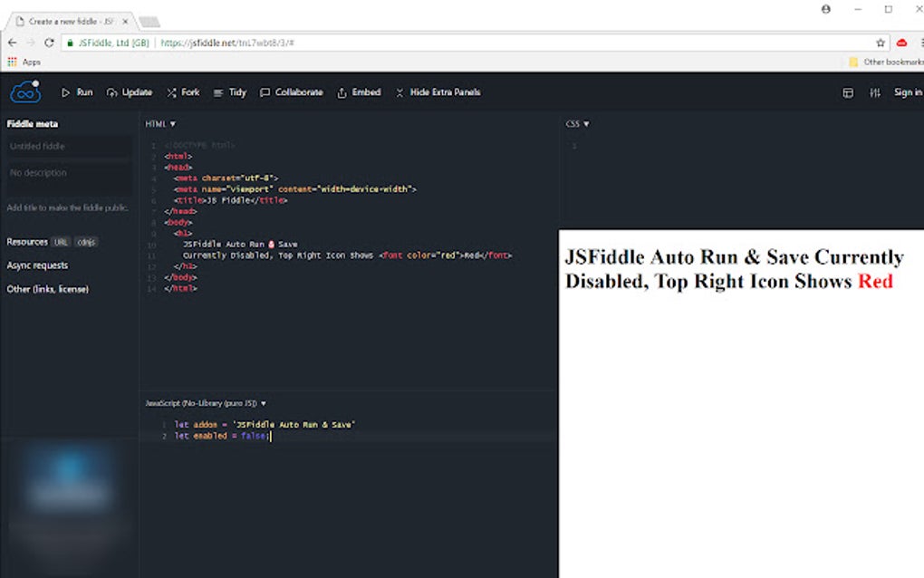The image size is (924, 578).
Task: Expand Async requests section
Action: point(37,265)
